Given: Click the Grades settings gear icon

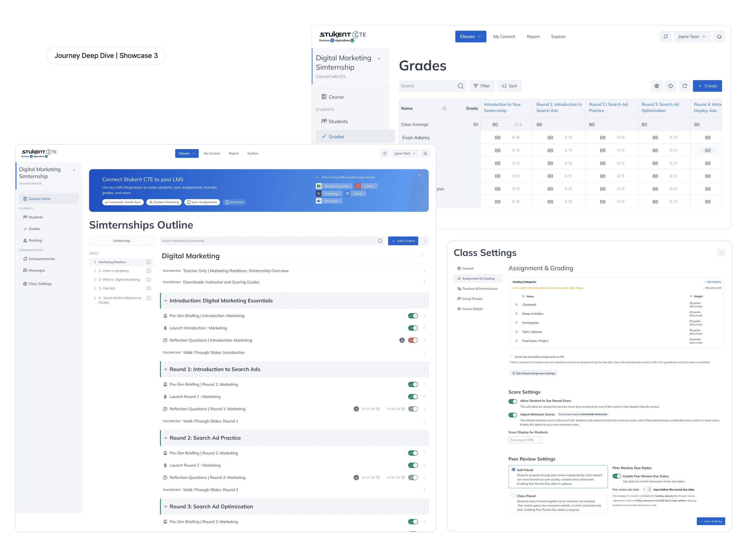Looking at the screenshot, I should click(656, 86).
